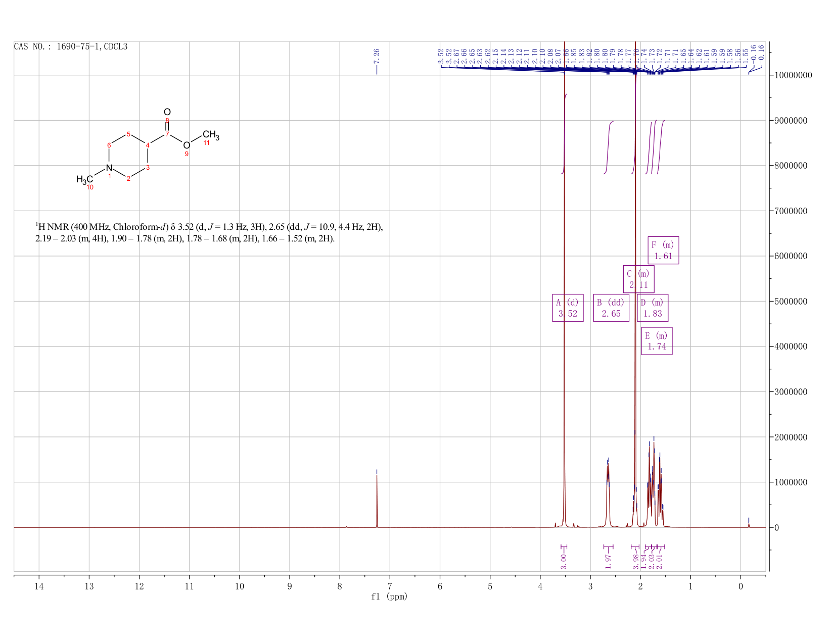Select the F (m) 1.61 multiplet box
This screenshot has height=644, width=834.
click(663, 250)
